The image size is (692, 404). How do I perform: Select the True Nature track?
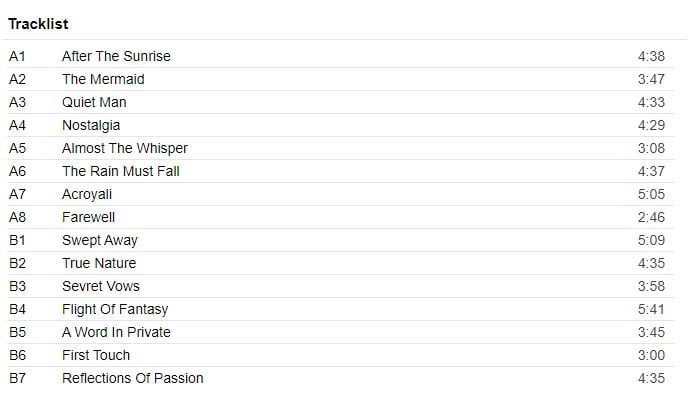99,263
